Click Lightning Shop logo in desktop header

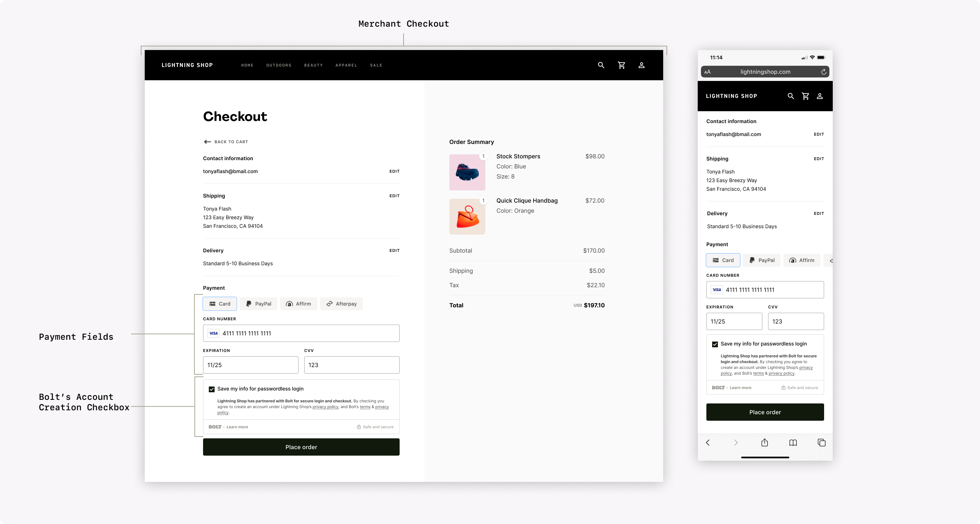(187, 65)
